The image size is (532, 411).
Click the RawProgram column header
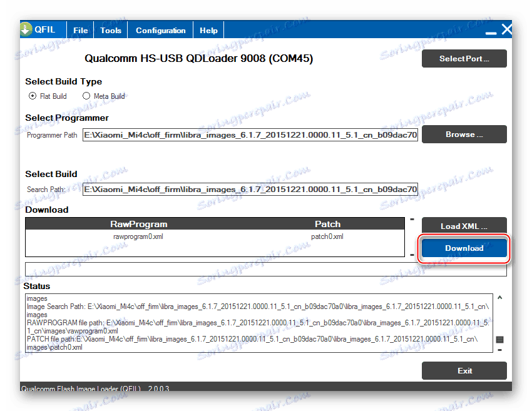(x=139, y=224)
